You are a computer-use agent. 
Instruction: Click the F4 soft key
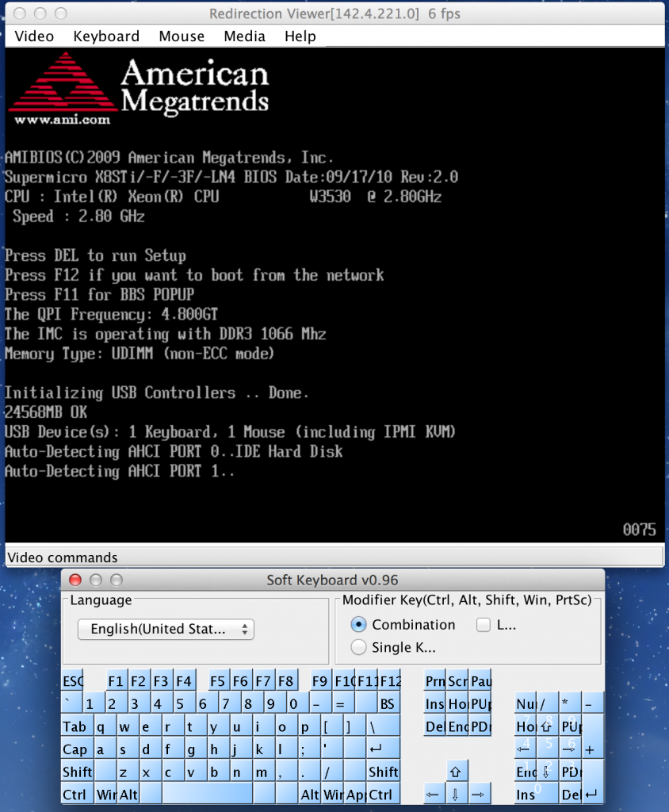(x=184, y=680)
